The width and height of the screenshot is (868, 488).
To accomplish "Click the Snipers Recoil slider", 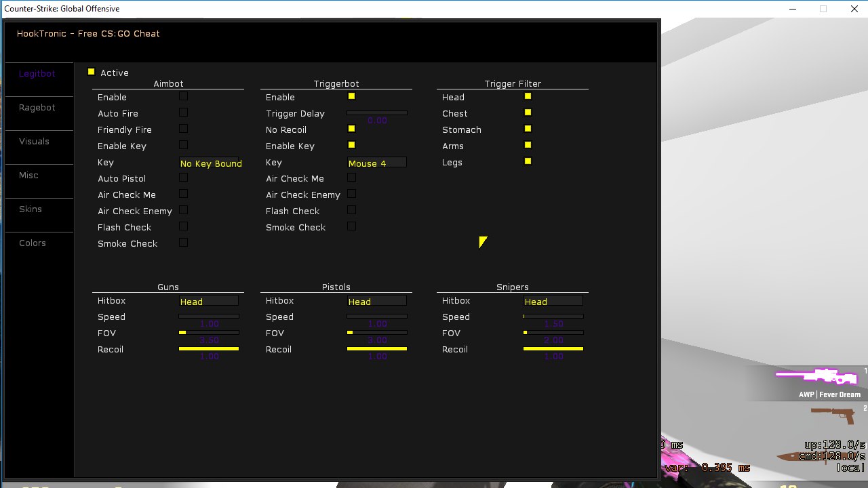I will point(553,348).
